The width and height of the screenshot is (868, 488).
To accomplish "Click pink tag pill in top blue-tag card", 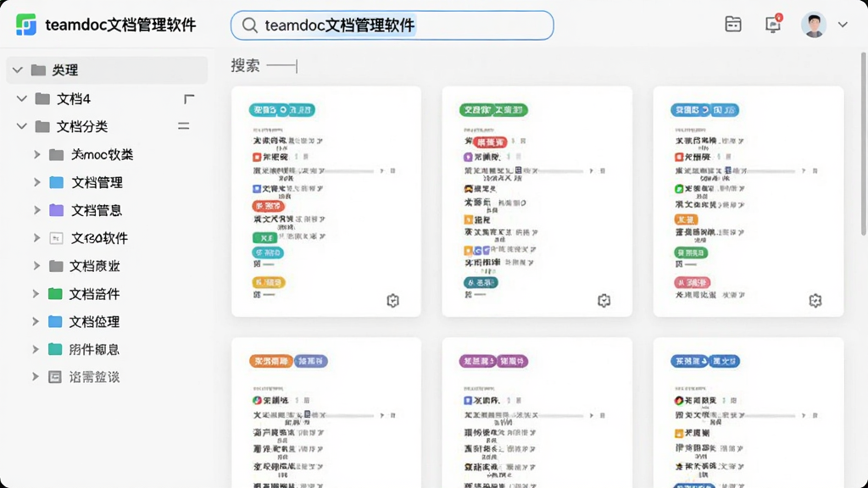I will coord(692,282).
